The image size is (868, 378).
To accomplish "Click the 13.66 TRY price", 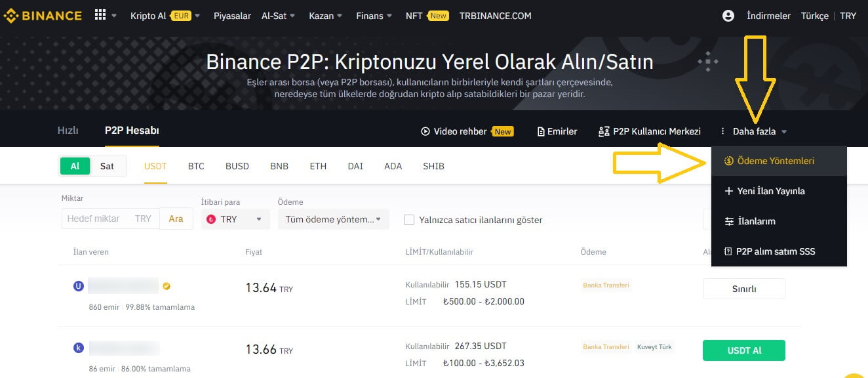I will tap(269, 349).
